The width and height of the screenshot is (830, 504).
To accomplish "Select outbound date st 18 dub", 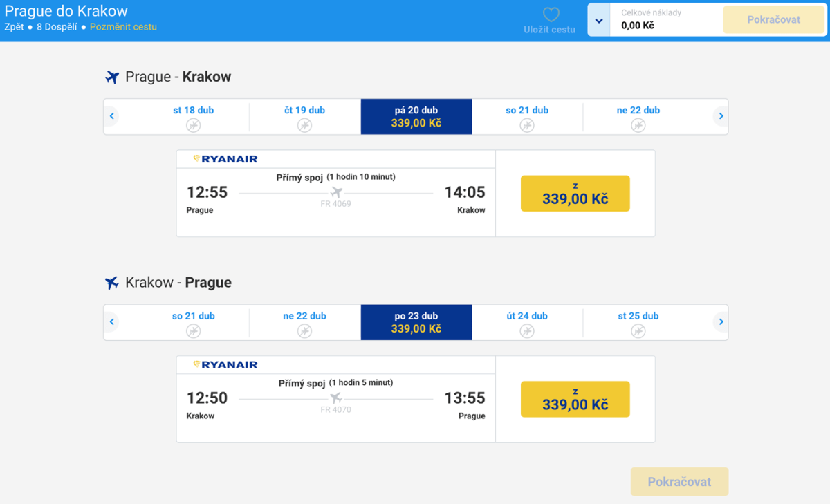I will (x=194, y=117).
